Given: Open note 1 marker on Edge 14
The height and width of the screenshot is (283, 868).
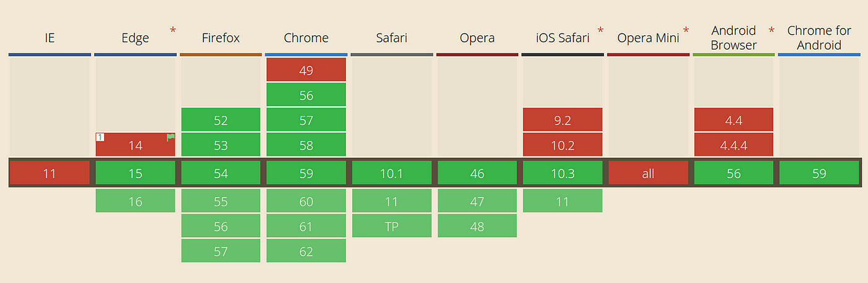Looking at the screenshot, I should tap(99, 137).
